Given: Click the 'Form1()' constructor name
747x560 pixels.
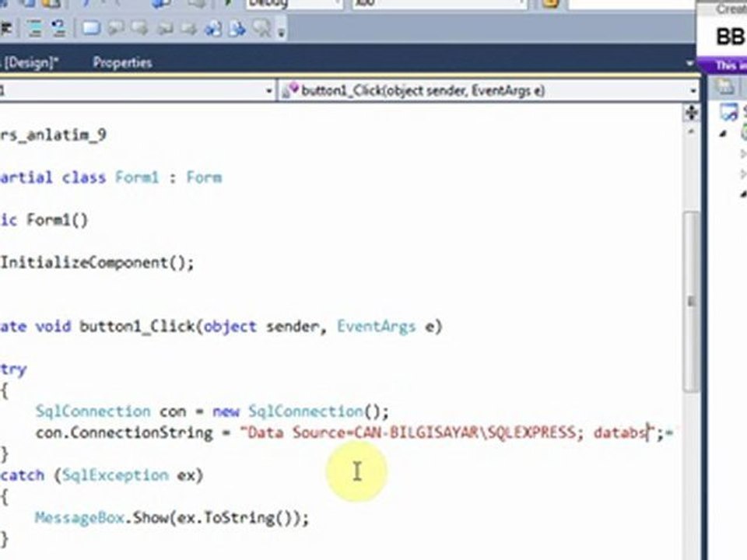Looking at the screenshot, I should tap(57, 220).
